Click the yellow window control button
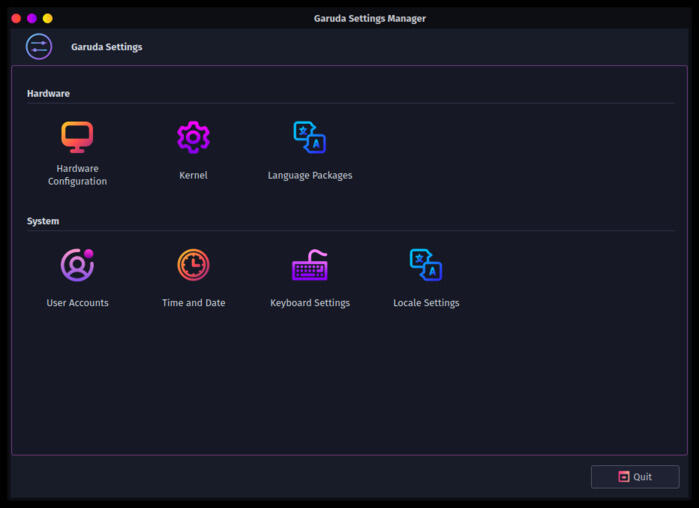This screenshot has width=699, height=508. [x=48, y=18]
